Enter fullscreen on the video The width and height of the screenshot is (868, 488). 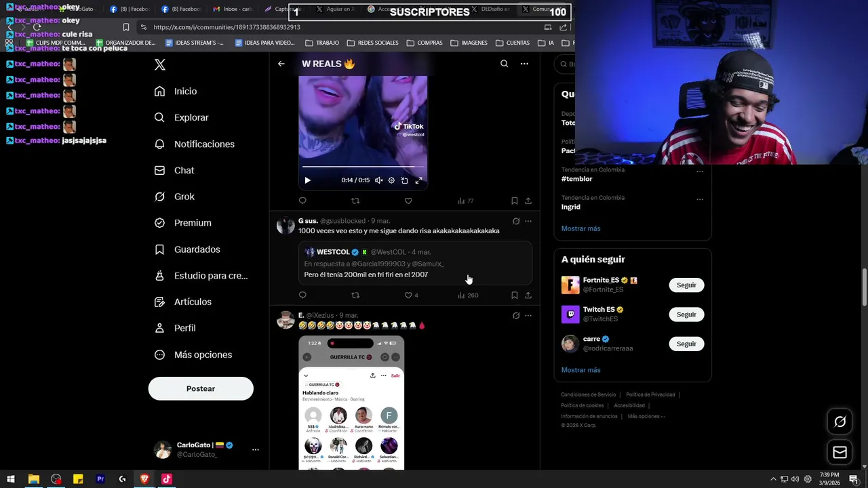[418, 180]
